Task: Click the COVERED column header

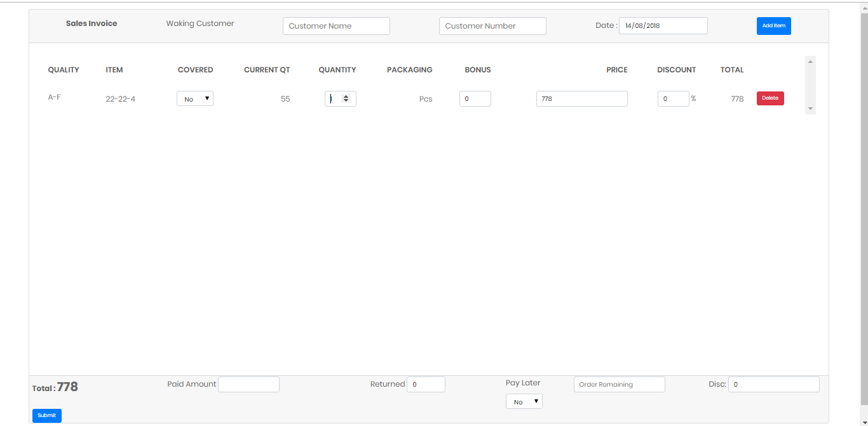Action: click(x=196, y=70)
